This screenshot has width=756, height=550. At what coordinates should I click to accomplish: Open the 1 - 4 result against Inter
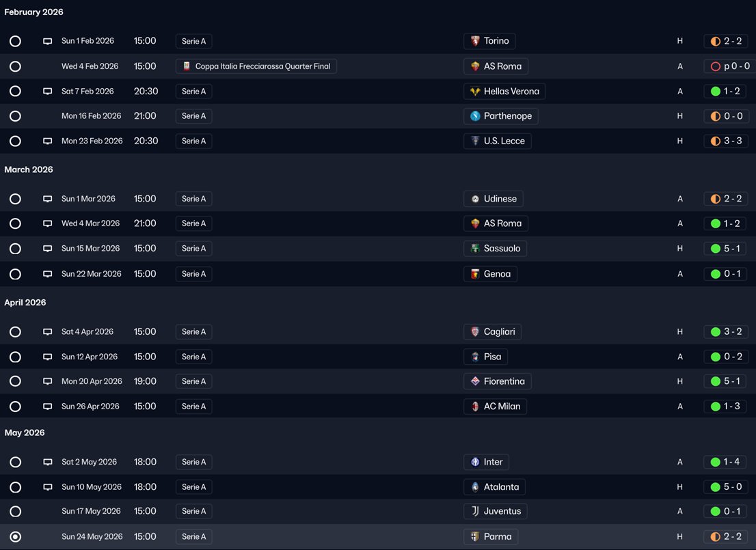(726, 462)
